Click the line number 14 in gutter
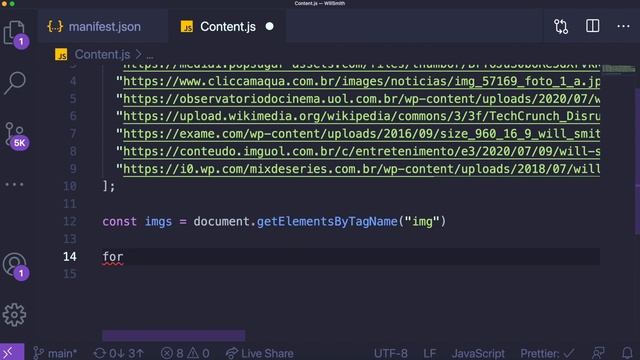640x360 pixels. pyautogui.click(x=70, y=257)
